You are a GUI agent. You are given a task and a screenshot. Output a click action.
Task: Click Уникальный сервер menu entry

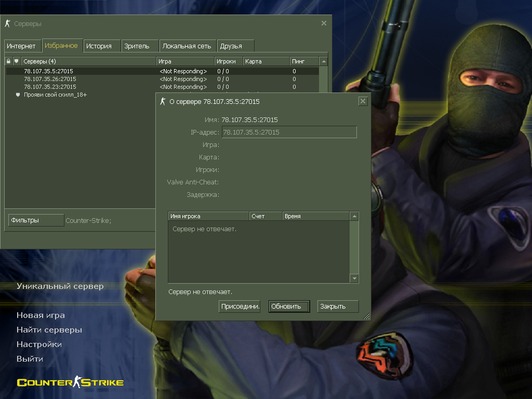60,286
